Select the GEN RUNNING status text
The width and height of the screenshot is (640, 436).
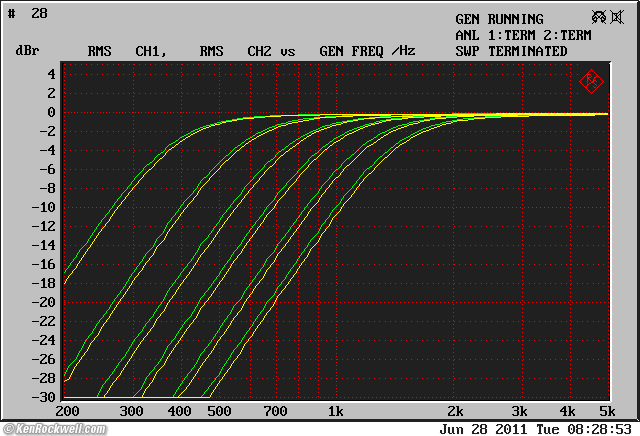(499, 19)
